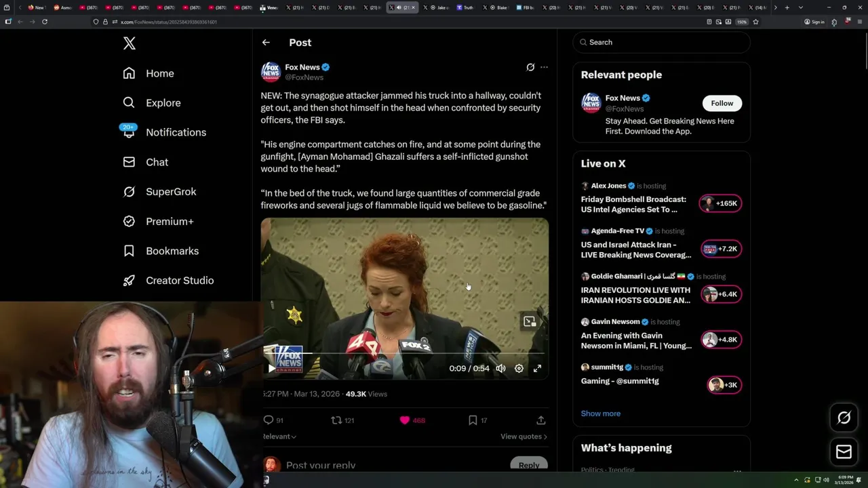Image resolution: width=868 pixels, height=488 pixels.
Task: Switch to the FBI browser tab
Action: point(524,7)
